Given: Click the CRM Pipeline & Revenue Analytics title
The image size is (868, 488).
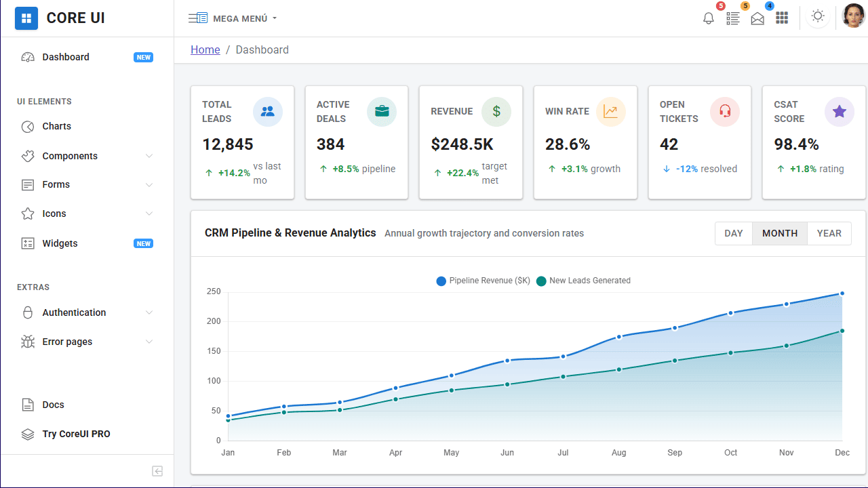Looking at the screenshot, I should (x=290, y=232).
